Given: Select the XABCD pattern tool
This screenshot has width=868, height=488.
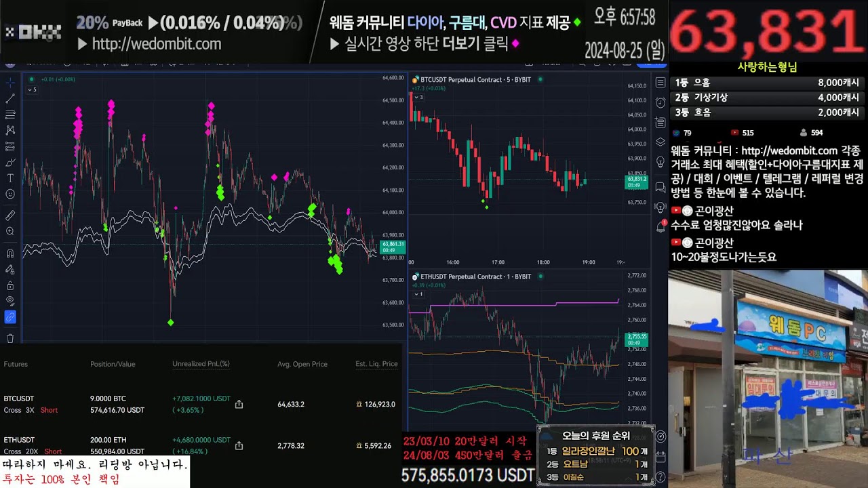Looking at the screenshot, I should [10, 130].
